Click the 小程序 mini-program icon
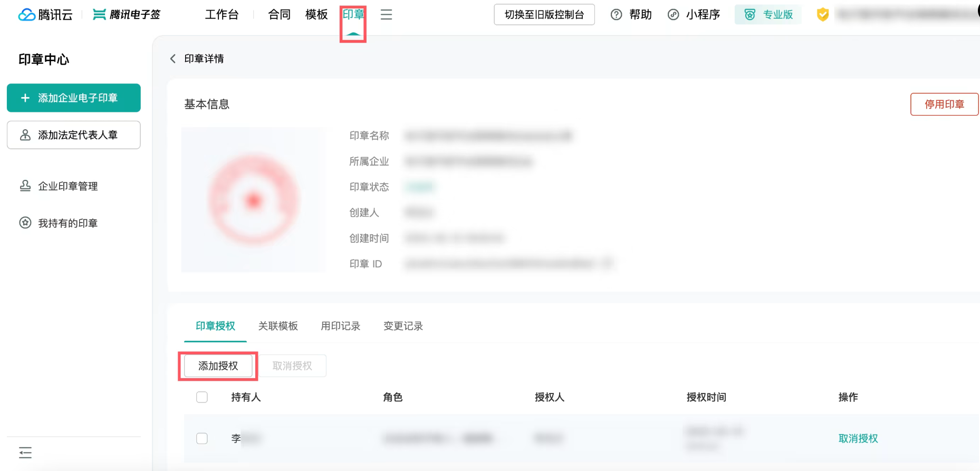Screen dimensions: 980x471 (673, 15)
